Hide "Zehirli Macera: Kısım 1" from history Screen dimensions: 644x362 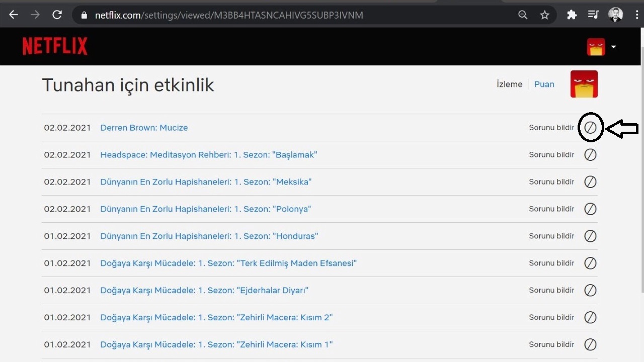pyautogui.click(x=590, y=345)
